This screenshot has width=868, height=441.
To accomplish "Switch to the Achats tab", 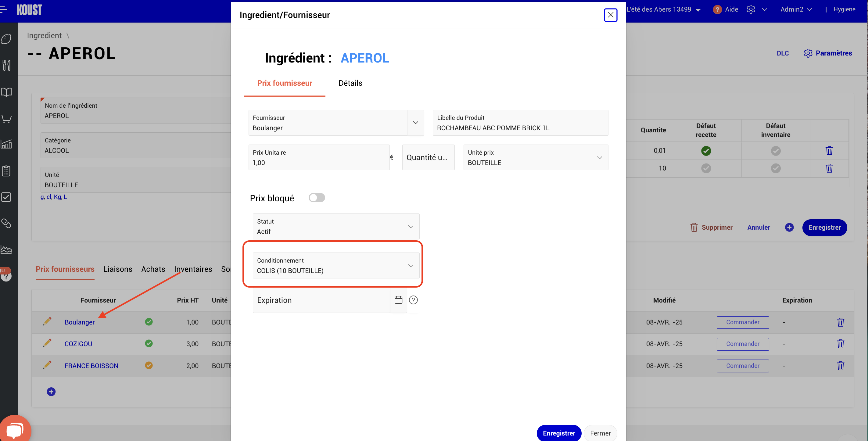I will coord(153,269).
